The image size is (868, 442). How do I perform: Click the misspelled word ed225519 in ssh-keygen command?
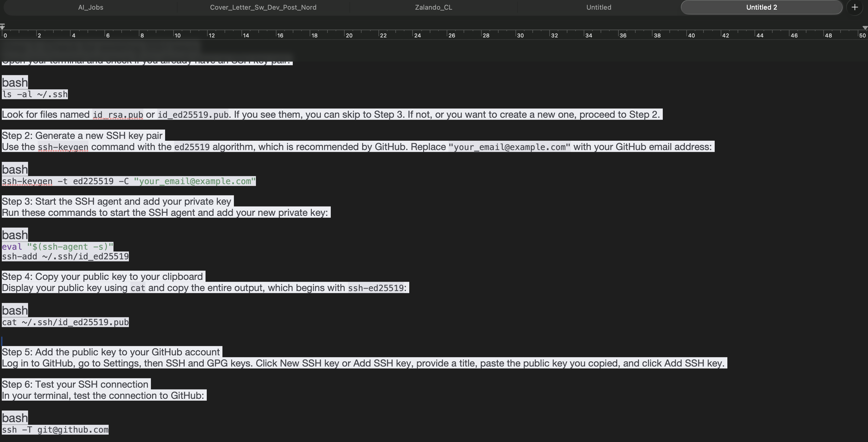[93, 181]
